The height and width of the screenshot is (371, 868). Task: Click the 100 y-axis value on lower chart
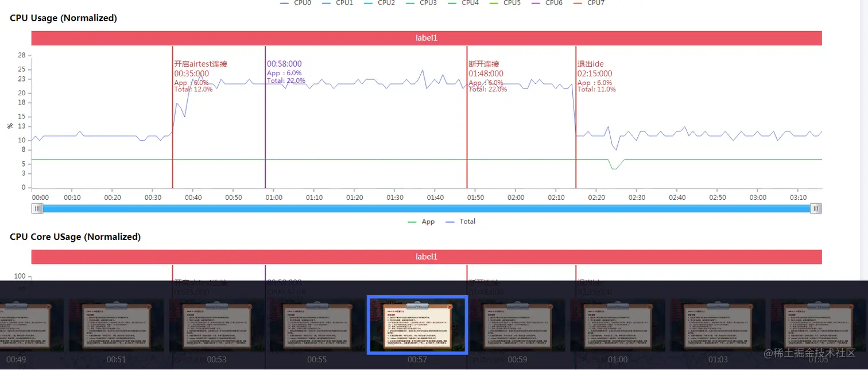[x=20, y=276]
